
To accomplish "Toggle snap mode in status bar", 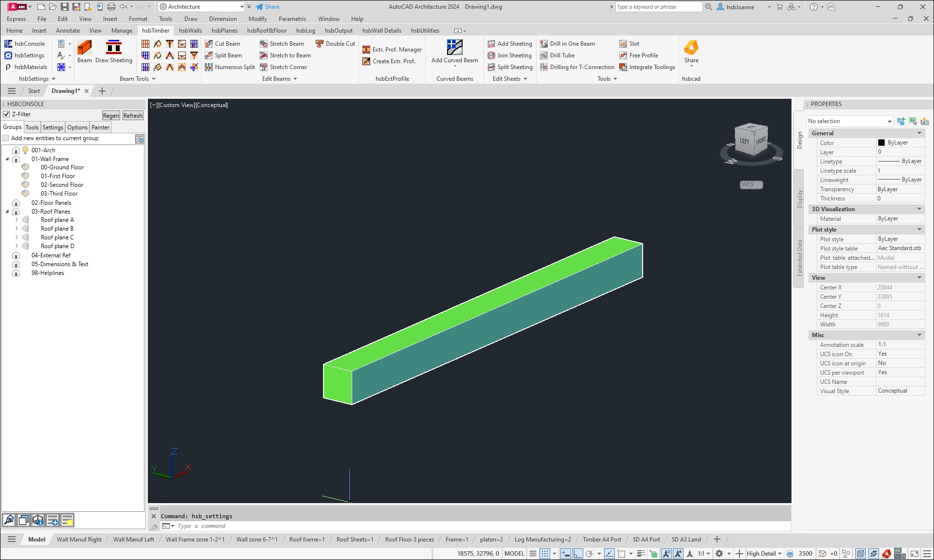I will (x=545, y=554).
